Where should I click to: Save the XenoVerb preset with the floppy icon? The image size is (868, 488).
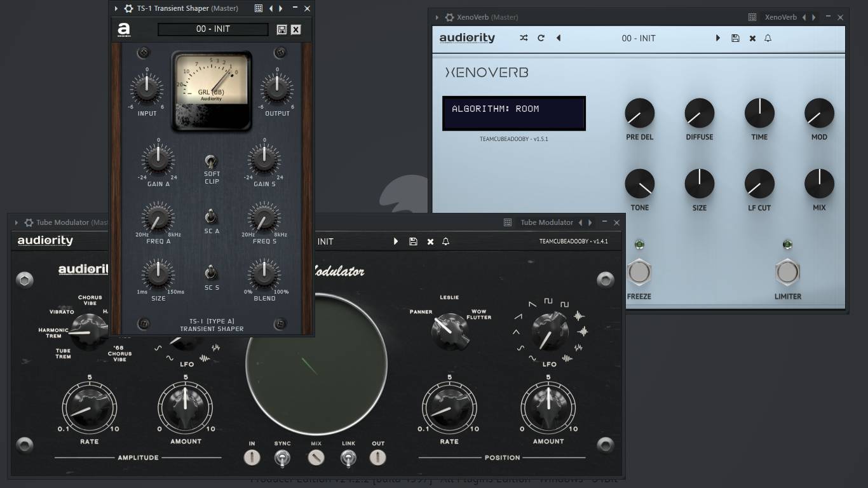(x=735, y=38)
